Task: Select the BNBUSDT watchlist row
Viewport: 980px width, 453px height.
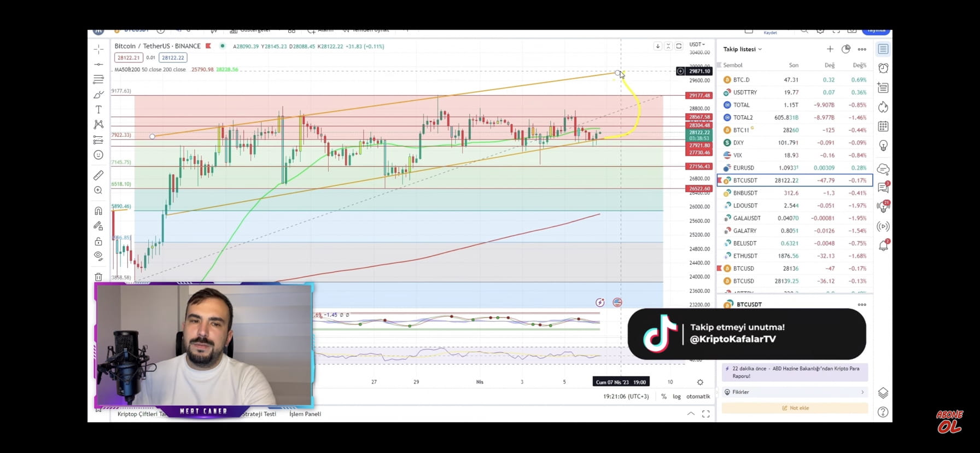Action: (x=795, y=193)
